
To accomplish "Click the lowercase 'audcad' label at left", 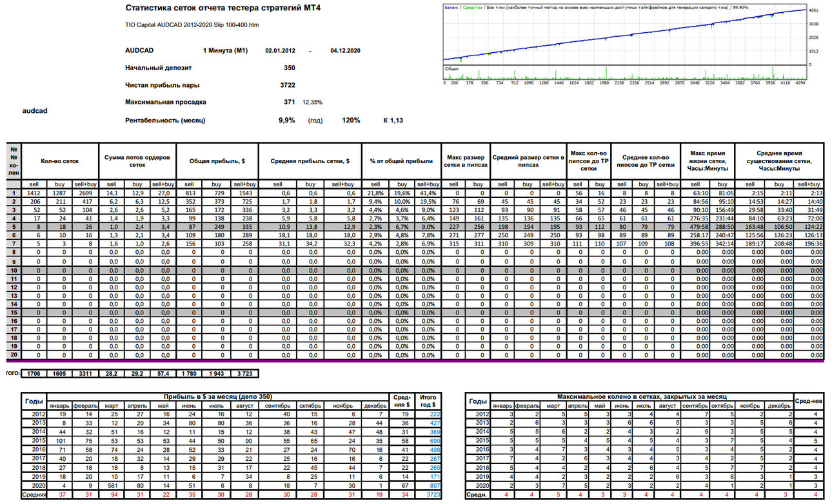I will click(x=35, y=111).
